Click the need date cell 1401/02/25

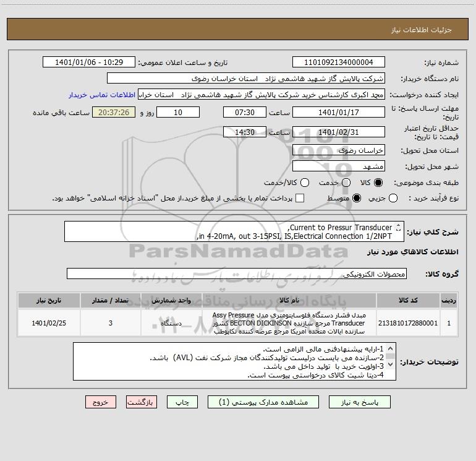49,323
